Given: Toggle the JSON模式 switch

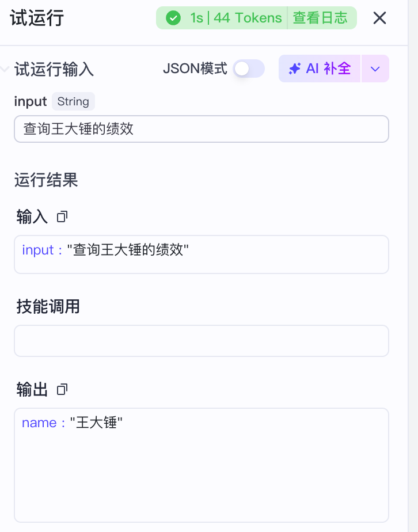Looking at the screenshot, I should tap(248, 69).
